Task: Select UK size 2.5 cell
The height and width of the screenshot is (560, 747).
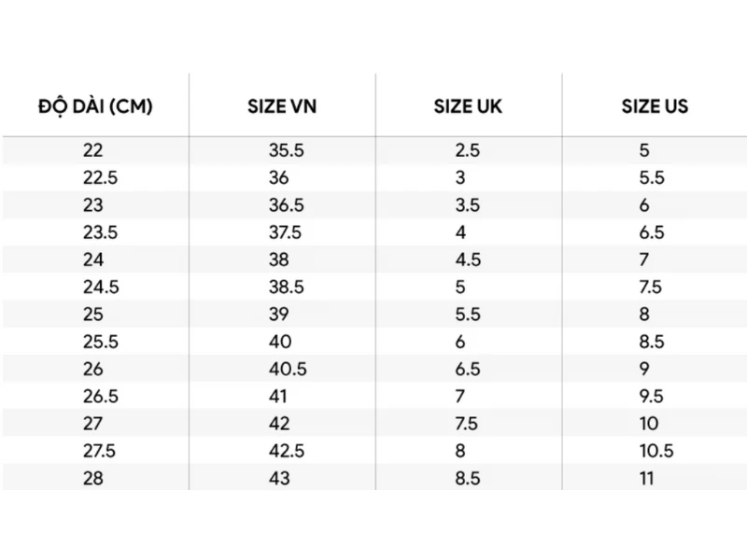Action: [x=468, y=150]
